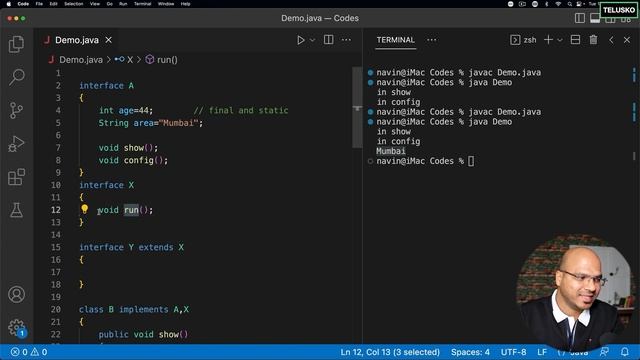The image size is (640, 360).
Task: Click line number 15 in gutter
Action: pos(56,247)
